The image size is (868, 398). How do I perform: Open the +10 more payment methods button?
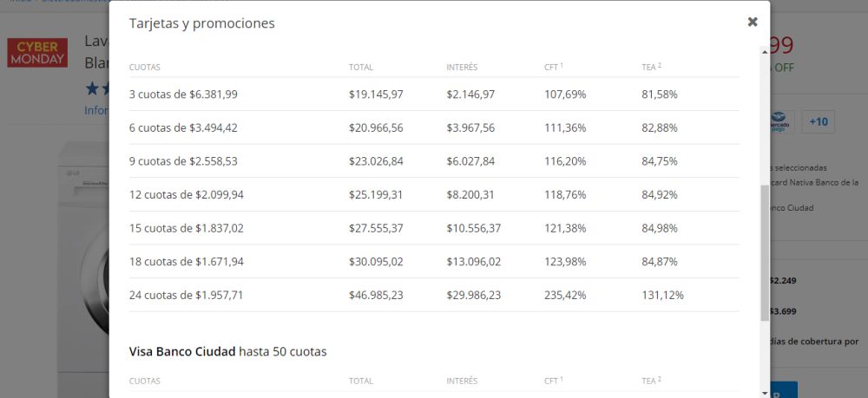click(x=819, y=121)
